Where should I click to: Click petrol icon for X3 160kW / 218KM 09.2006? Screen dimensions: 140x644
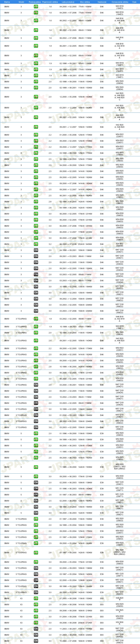36,611
